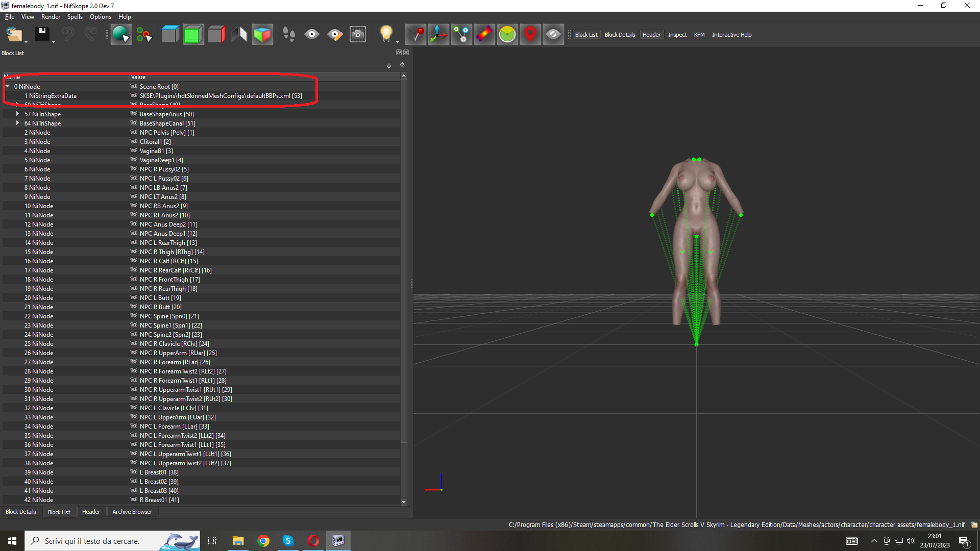Open the File menu
This screenshot has width=980, height=551.
coord(10,17)
